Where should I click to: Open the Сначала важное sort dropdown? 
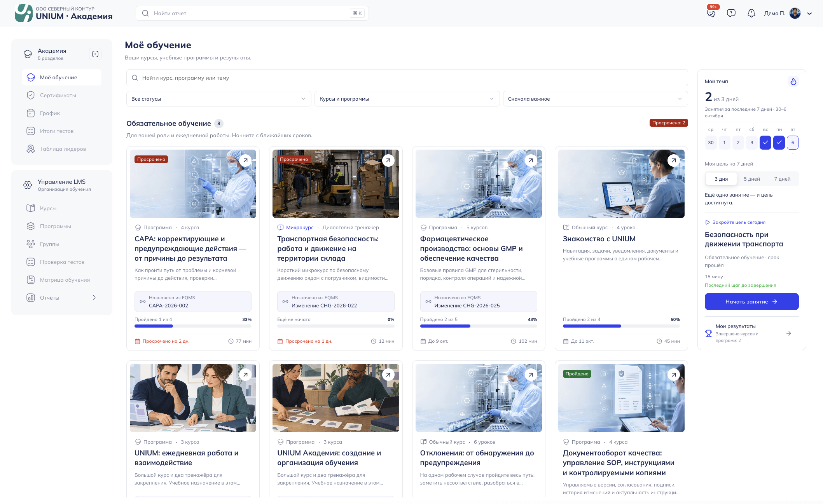point(595,99)
